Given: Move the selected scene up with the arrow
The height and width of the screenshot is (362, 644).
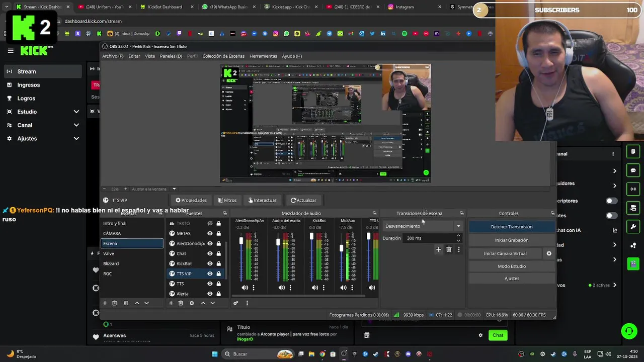Looking at the screenshot, I should pos(137,303).
